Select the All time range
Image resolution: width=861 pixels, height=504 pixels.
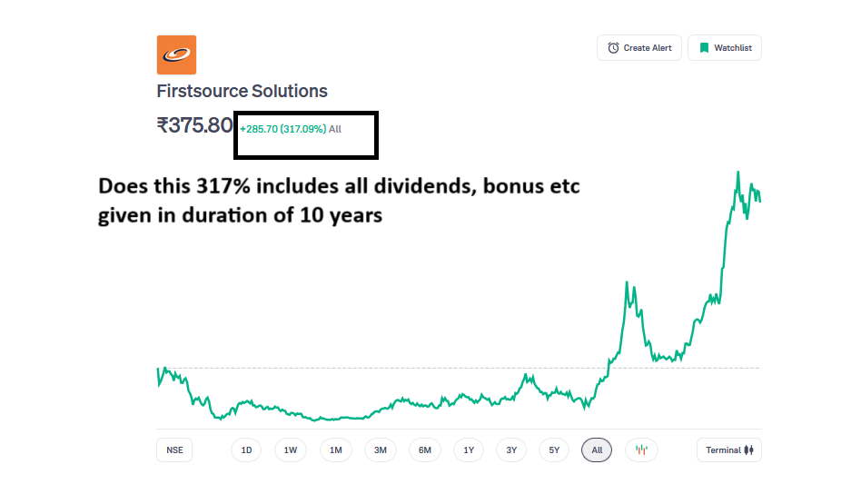point(597,450)
